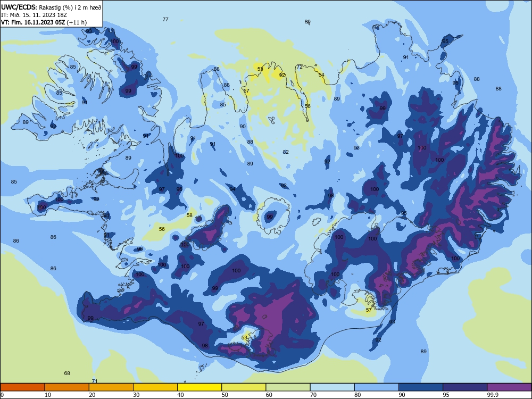Click the orange 10–20 legend color block
The image size is (532, 399).
pos(67,387)
